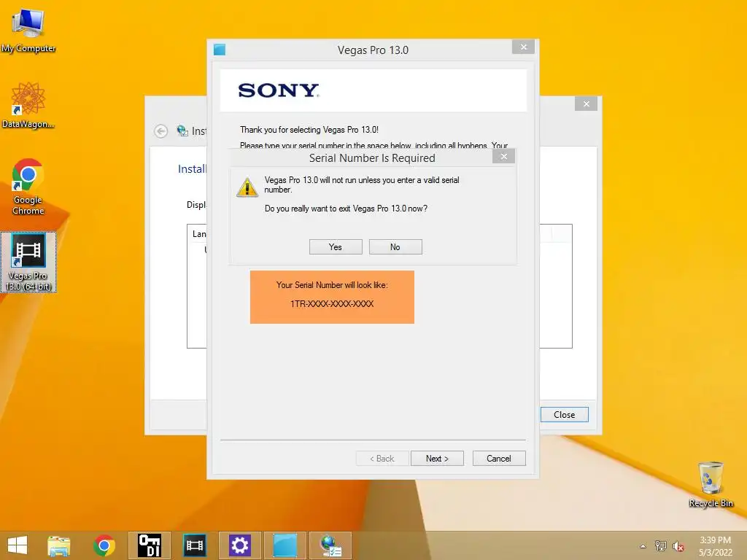Select the My Computer desktop icon

(x=28, y=31)
